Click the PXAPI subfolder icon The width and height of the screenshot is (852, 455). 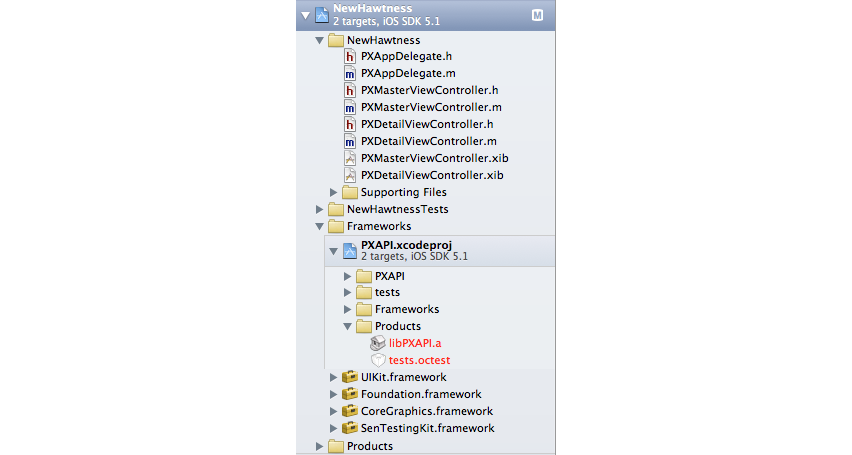(364, 276)
